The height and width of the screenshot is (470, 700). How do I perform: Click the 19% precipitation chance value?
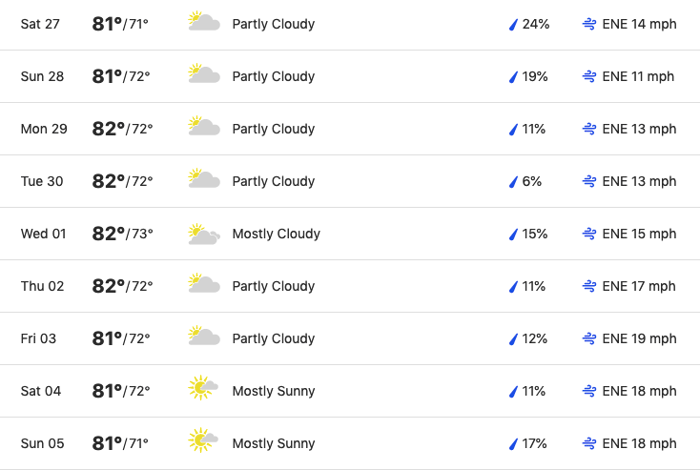pos(535,76)
